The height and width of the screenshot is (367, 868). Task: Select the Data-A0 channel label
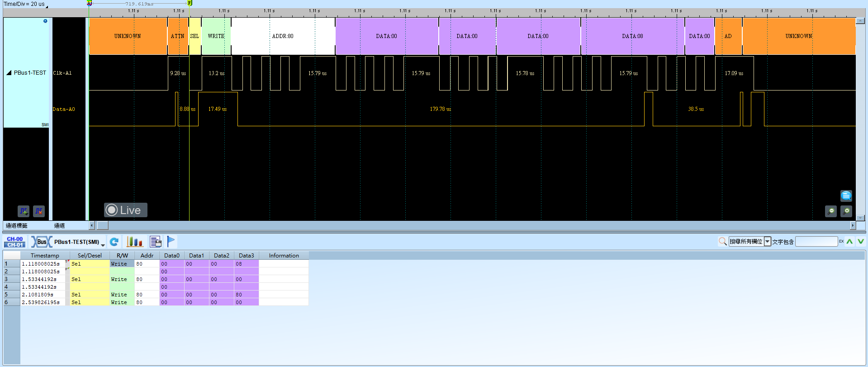tap(64, 109)
